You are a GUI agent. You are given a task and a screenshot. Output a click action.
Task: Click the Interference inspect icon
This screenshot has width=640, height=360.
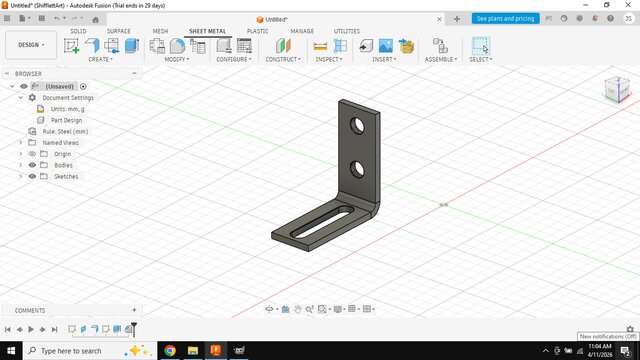click(x=340, y=46)
